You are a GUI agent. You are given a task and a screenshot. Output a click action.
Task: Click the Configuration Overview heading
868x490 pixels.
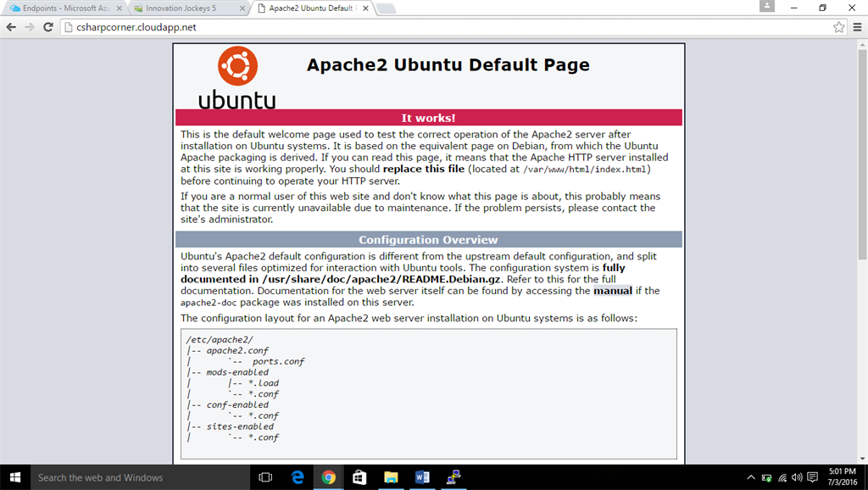(x=428, y=240)
